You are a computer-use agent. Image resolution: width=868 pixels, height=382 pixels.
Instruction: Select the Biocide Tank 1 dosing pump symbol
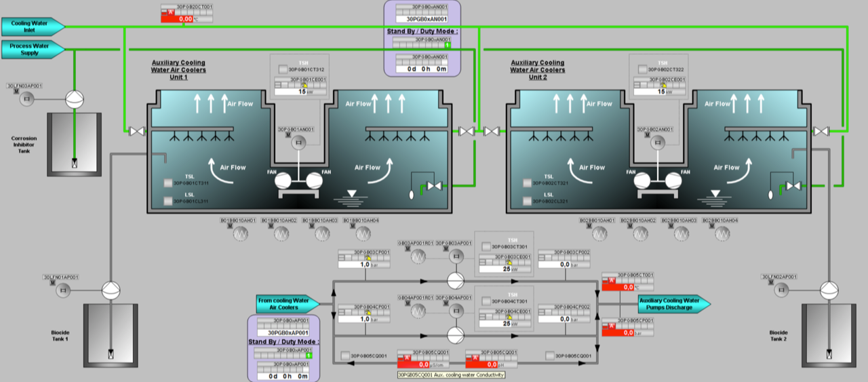[x=111, y=290]
